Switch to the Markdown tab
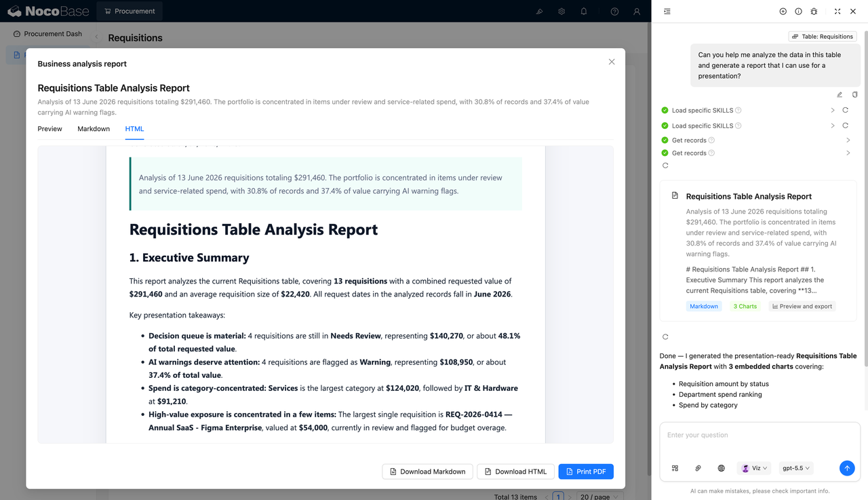This screenshot has width=868, height=500. pyautogui.click(x=94, y=129)
